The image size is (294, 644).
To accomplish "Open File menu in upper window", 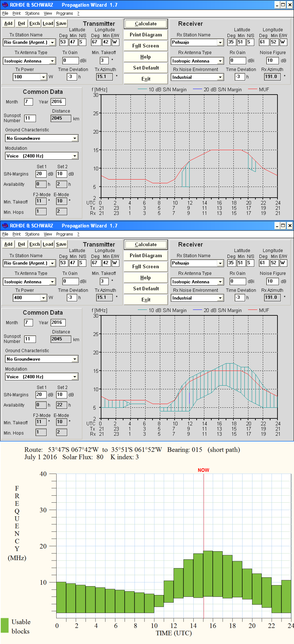I will [x=5, y=13].
